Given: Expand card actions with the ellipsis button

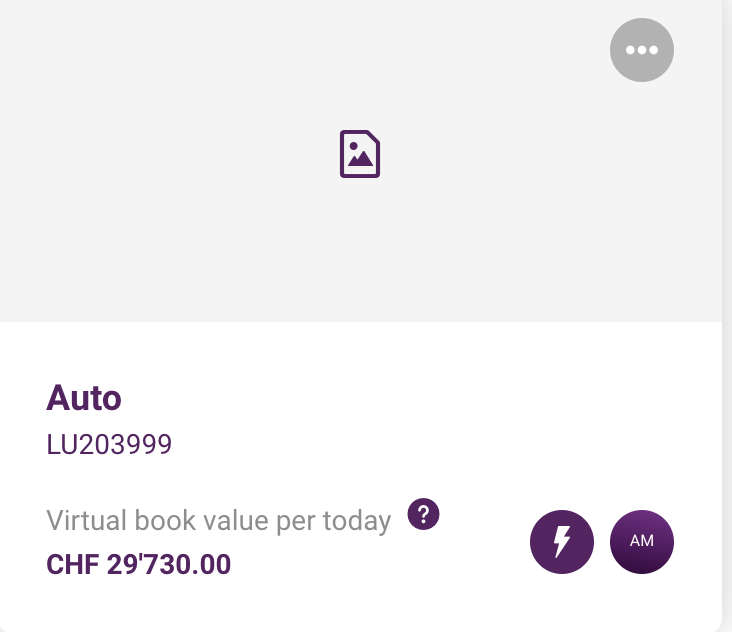Looking at the screenshot, I should coord(641,50).
